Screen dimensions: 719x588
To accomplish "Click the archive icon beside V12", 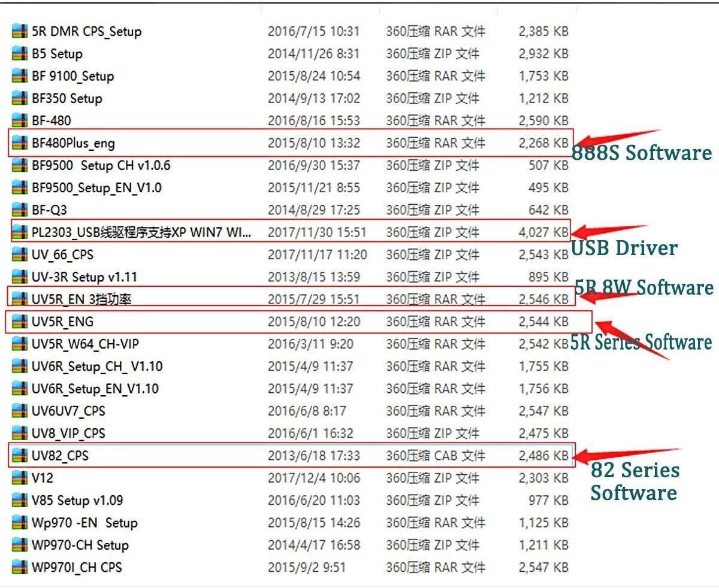I will (x=20, y=478).
